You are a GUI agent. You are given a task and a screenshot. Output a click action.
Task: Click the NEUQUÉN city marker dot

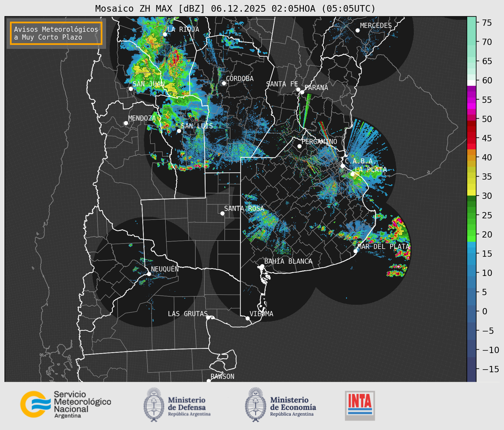pyautogui.click(x=149, y=274)
